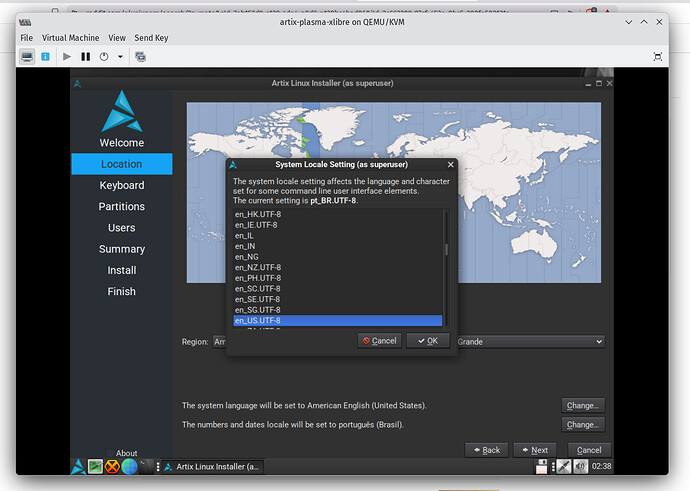Screen dimensions: 690x491
Task: Grab the locale list scrollbar handle
Action: 446,249
